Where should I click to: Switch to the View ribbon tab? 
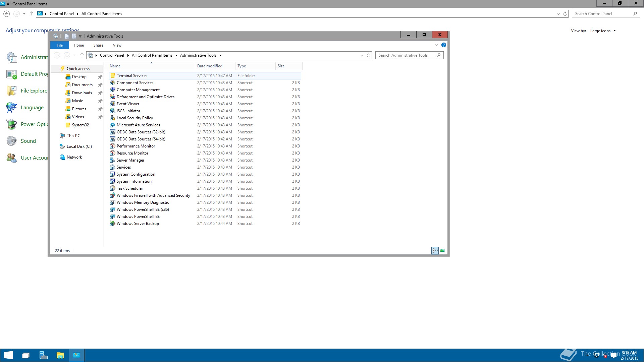tap(117, 45)
